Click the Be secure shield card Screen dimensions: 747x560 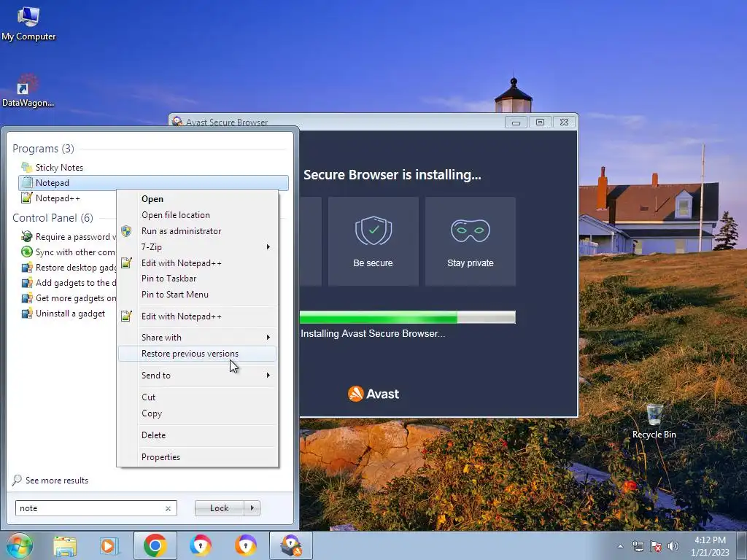coord(373,241)
